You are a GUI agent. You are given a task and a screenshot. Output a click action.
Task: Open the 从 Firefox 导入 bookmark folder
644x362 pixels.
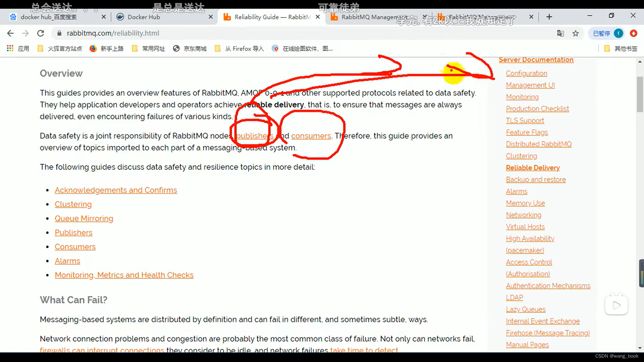coord(239,49)
